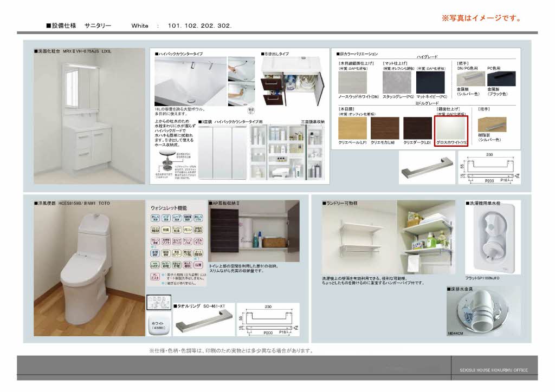Select the お掃除リフト function icon
Viewport: 555px width, 392px height.
tap(166, 241)
